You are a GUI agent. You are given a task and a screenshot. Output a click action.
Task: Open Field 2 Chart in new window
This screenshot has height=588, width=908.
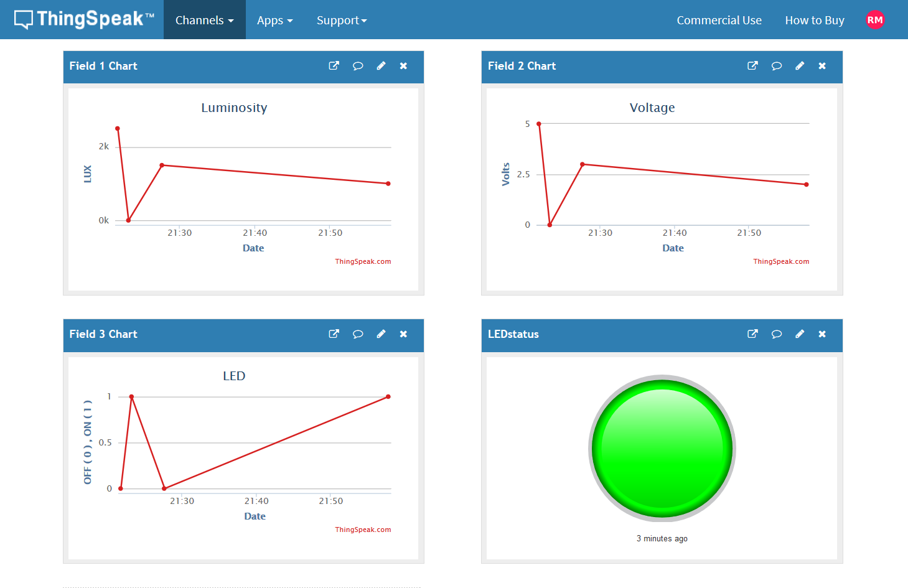753,66
